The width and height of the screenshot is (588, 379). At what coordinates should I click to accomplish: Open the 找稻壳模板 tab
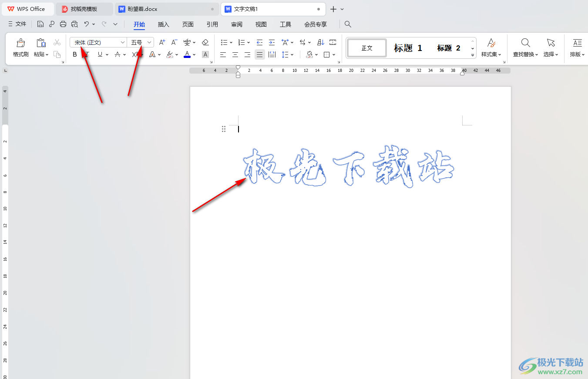[x=84, y=9]
